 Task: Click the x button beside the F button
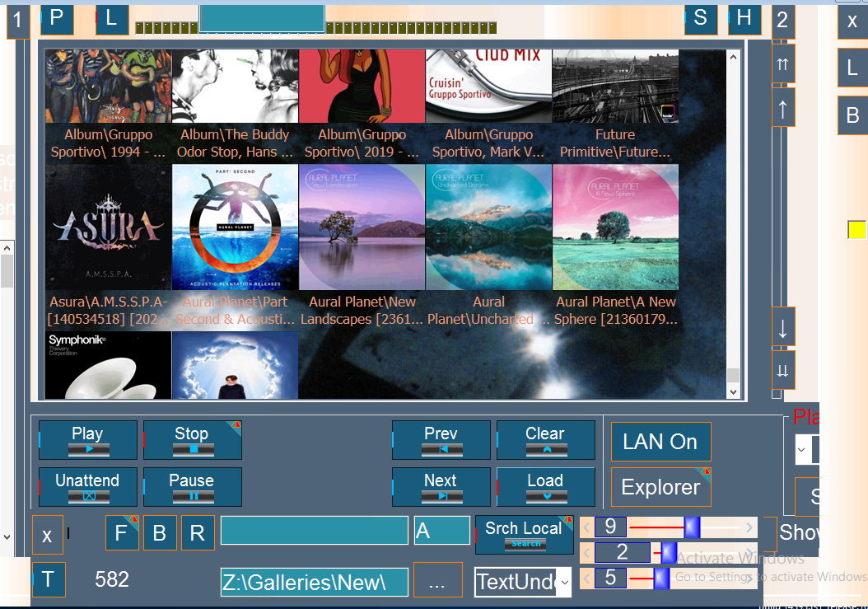point(48,535)
